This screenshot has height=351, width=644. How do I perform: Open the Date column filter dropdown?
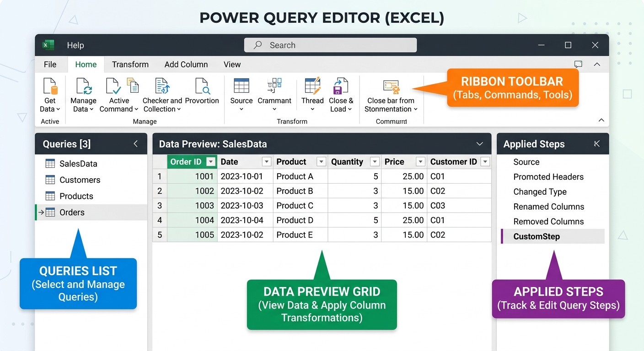pos(267,162)
